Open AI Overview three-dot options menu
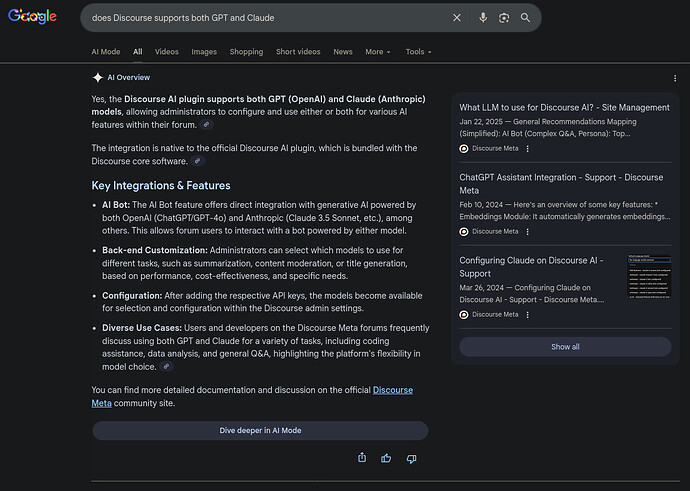This screenshot has height=491, width=690. coord(675,78)
